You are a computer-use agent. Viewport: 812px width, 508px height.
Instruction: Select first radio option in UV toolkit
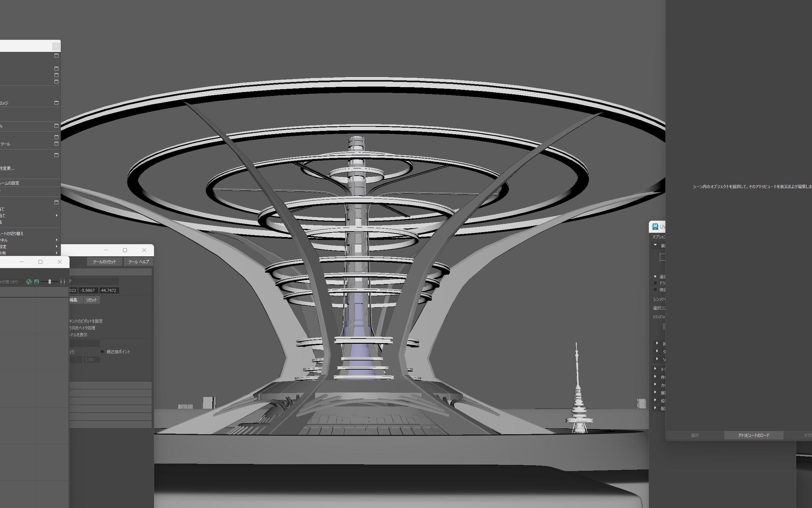point(655,277)
